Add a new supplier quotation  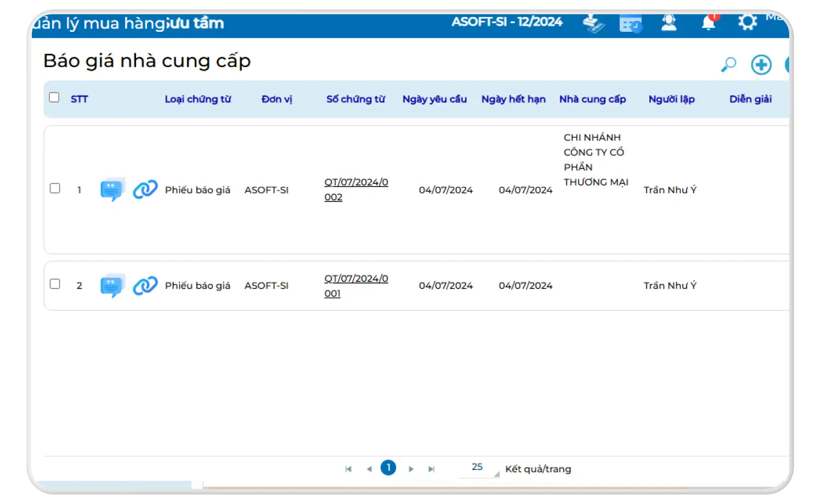pyautogui.click(x=761, y=65)
